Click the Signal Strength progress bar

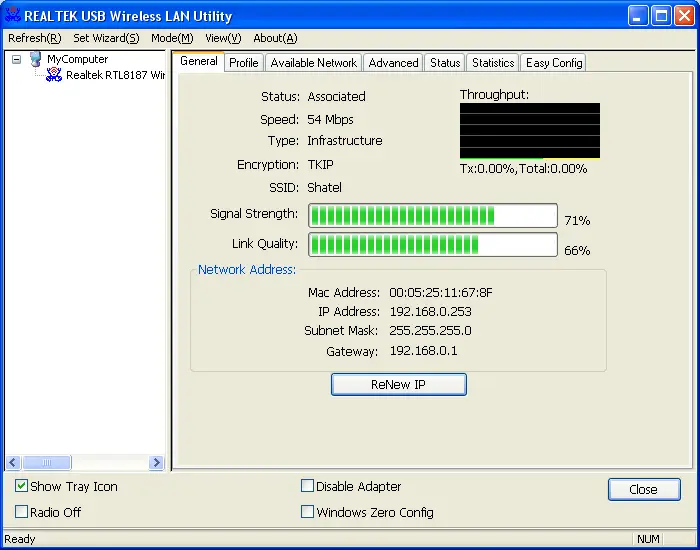(x=432, y=216)
